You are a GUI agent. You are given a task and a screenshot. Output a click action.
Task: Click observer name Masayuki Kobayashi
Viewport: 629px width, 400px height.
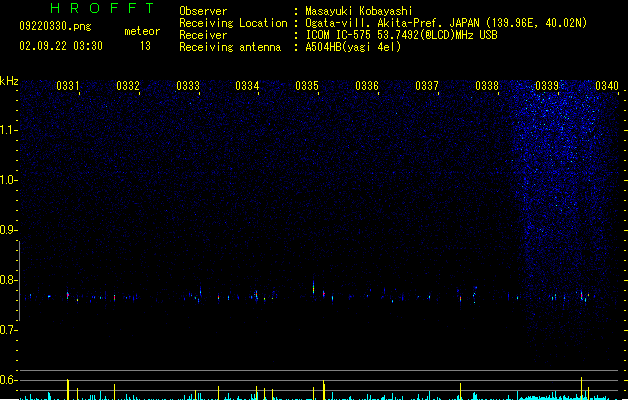click(x=359, y=11)
